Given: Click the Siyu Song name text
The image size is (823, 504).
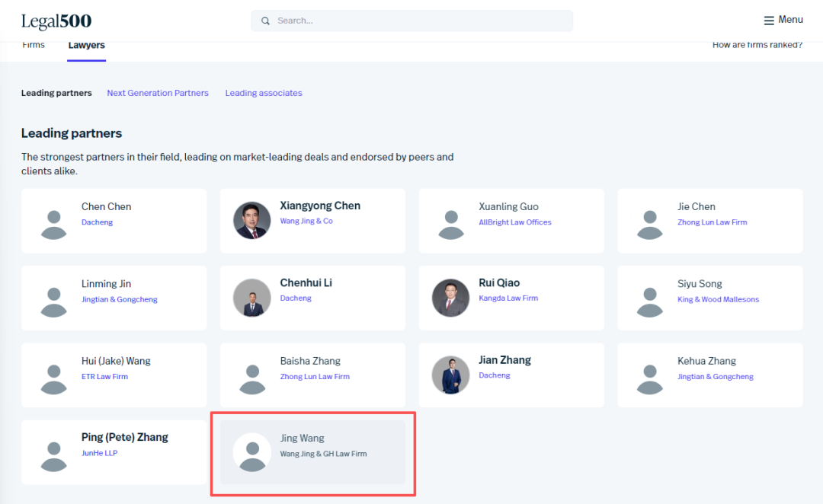Looking at the screenshot, I should pyautogui.click(x=700, y=284).
